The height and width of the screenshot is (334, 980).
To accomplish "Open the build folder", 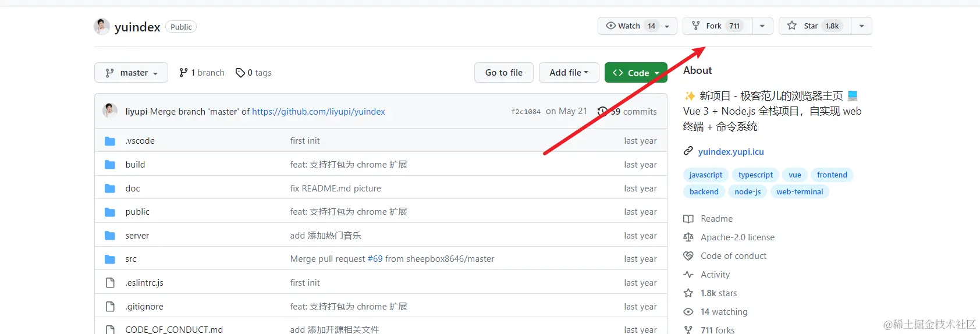I will coord(135,165).
